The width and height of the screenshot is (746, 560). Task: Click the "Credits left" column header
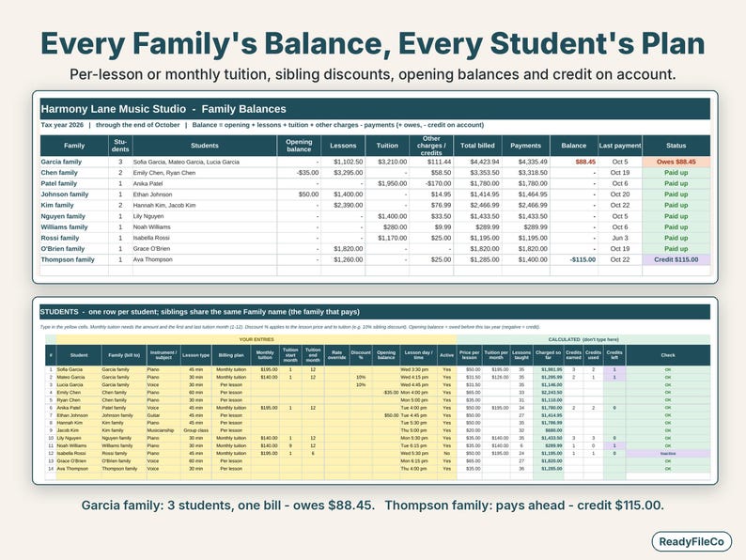[614, 355]
